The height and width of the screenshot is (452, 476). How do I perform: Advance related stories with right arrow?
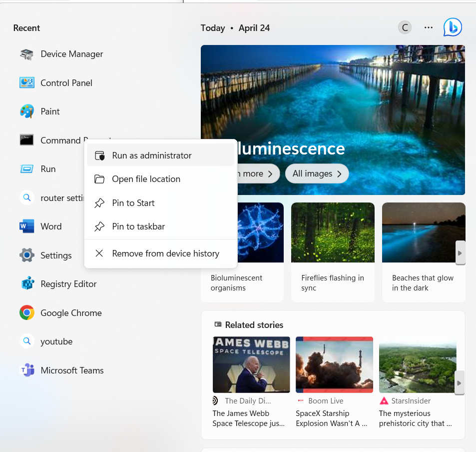coord(460,383)
